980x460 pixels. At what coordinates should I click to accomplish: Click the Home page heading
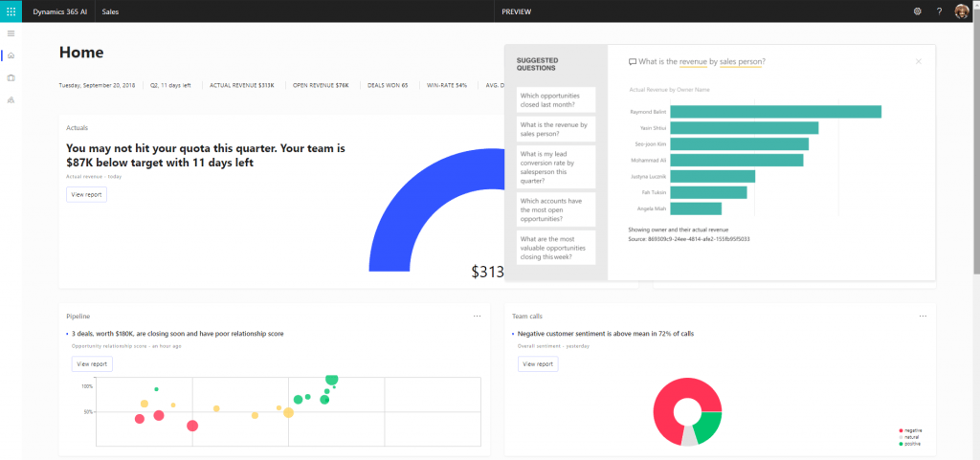81,53
